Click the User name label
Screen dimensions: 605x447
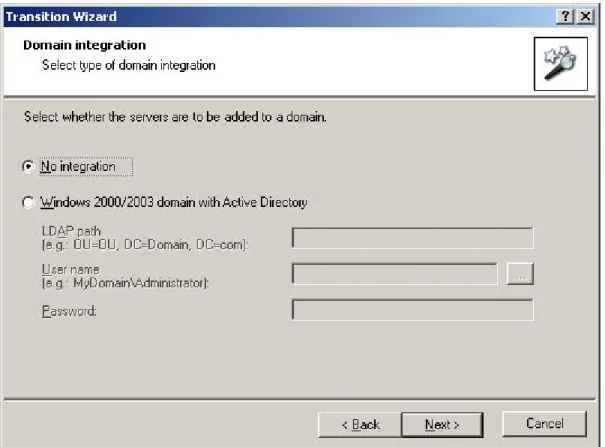click(x=125, y=276)
